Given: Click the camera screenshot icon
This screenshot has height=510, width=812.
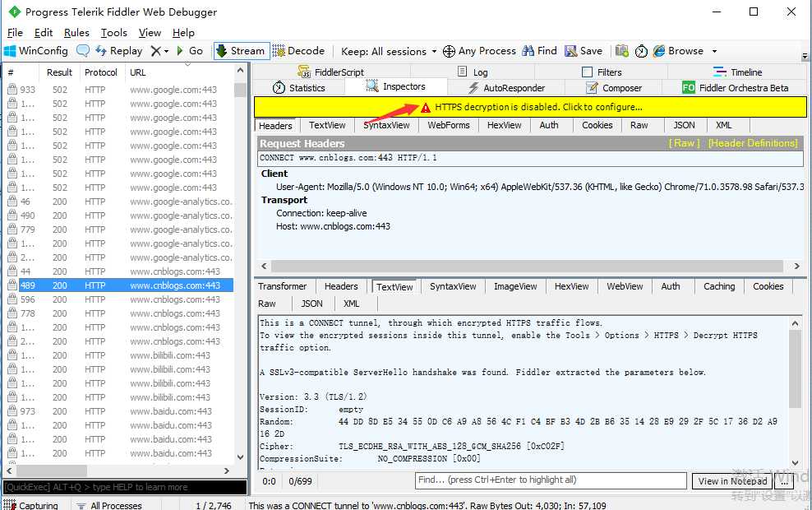Looking at the screenshot, I should [x=622, y=51].
